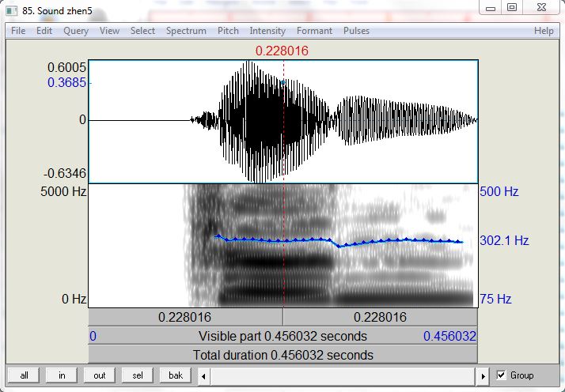Click the blue dot on the waveform cursor

pyautogui.click(x=282, y=82)
